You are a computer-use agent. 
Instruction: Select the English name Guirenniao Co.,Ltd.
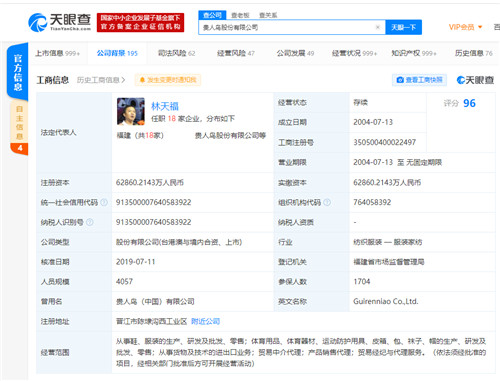point(386,301)
